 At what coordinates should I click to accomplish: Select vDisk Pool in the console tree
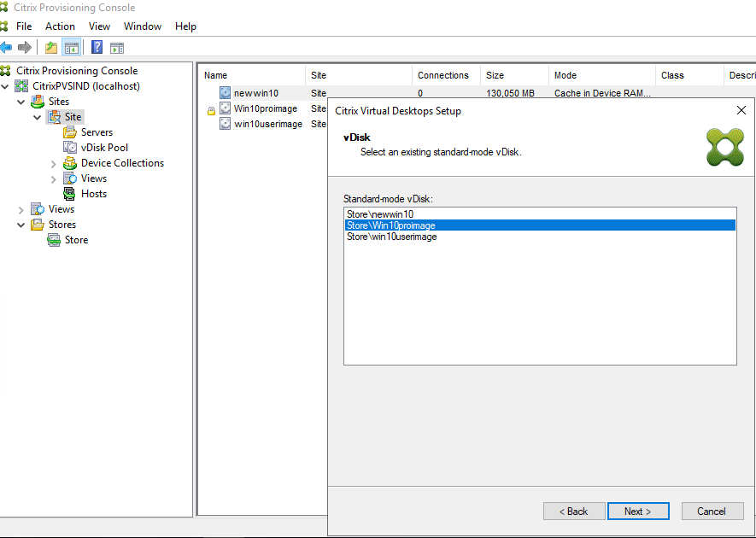tap(104, 148)
